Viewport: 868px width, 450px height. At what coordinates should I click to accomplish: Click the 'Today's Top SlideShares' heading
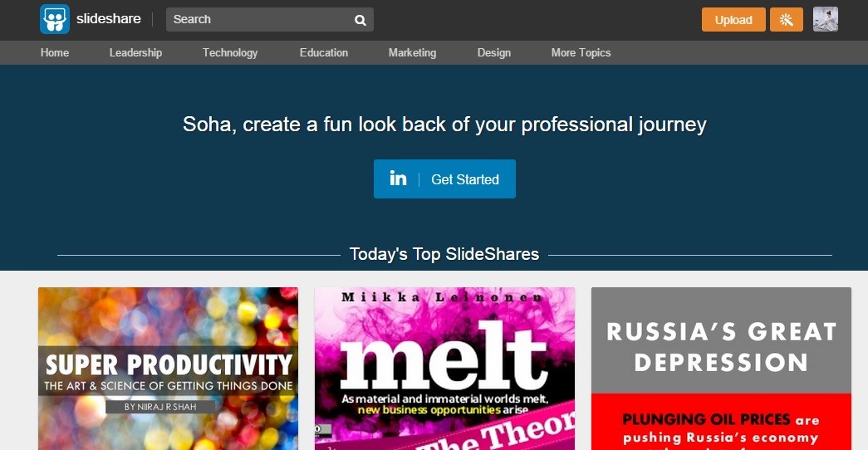444,254
